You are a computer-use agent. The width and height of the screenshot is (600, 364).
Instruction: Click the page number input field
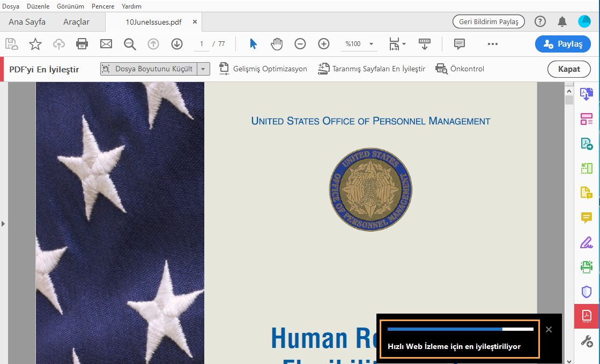point(201,44)
